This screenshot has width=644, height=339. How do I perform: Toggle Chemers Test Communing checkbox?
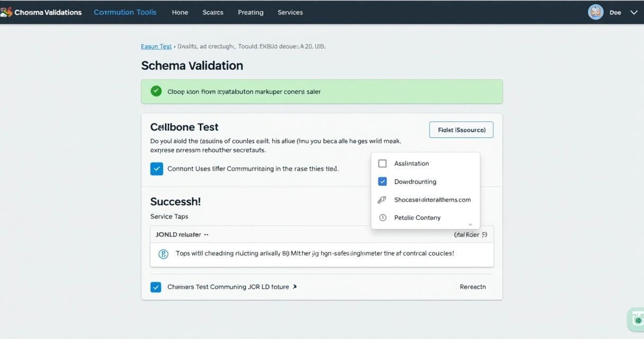[x=156, y=287]
